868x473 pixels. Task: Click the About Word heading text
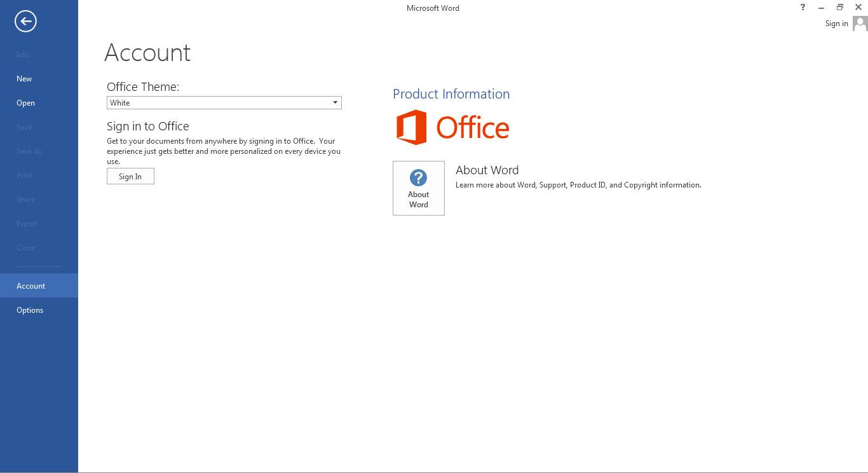(x=487, y=170)
